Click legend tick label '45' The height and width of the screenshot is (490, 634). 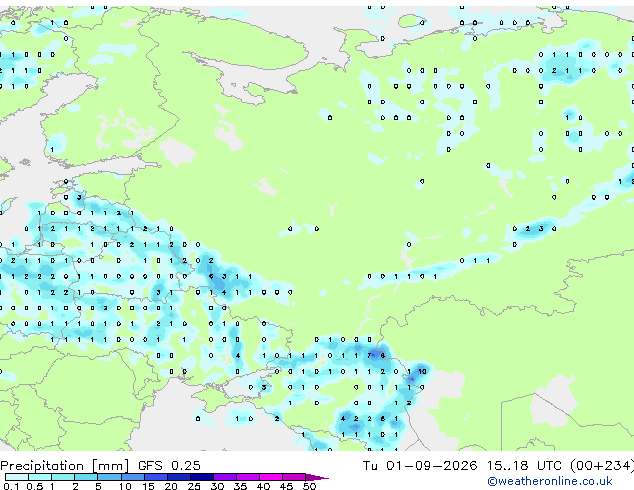(286, 486)
